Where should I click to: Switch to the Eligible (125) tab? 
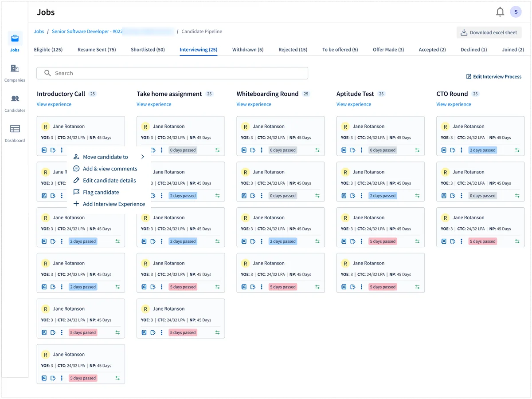48,50
